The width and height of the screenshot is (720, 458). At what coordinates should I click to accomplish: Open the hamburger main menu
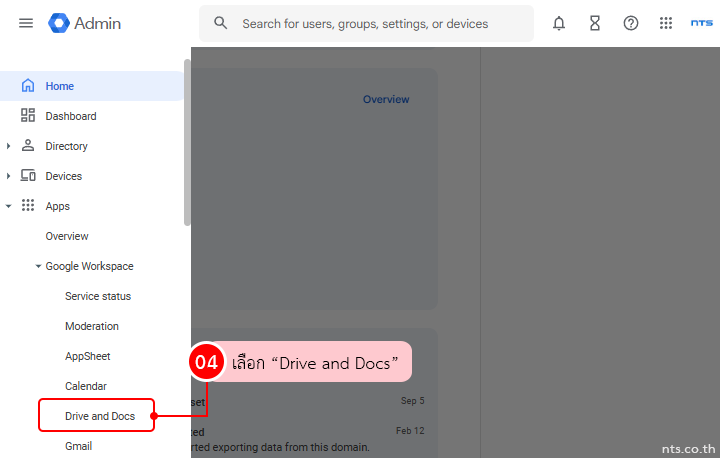pos(26,23)
